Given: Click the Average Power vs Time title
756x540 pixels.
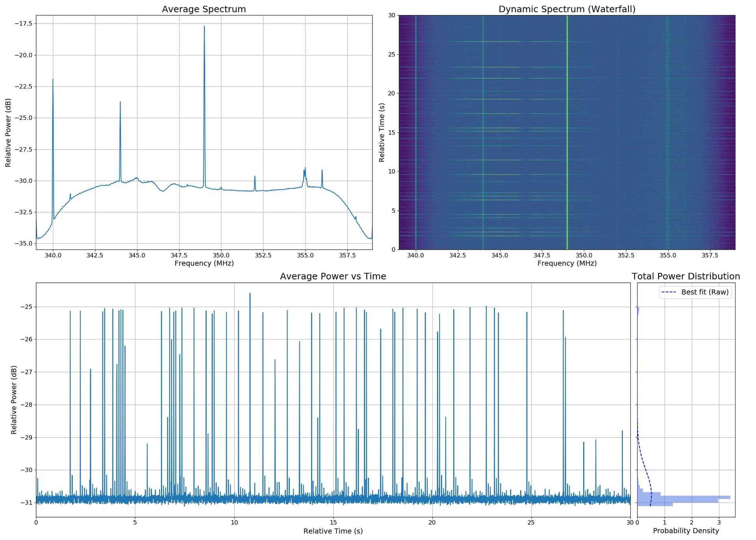Looking at the screenshot, I should click(x=333, y=276).
